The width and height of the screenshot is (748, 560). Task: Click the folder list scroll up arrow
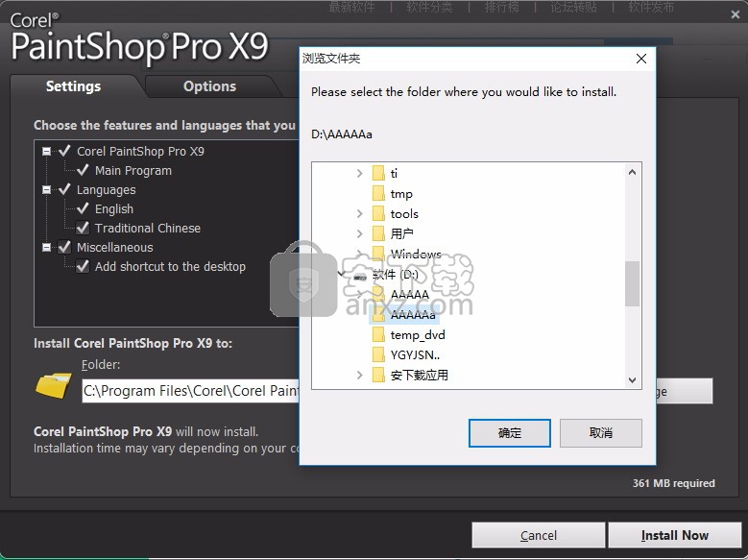(632, 172)
